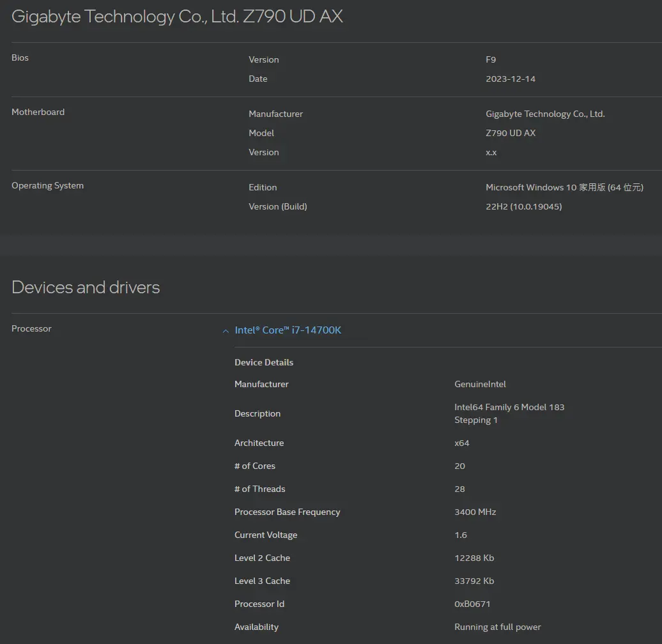Select the Level 3 Cache value 33792 Kb
This screenshot has width=662, height=644.
point(474,581)
